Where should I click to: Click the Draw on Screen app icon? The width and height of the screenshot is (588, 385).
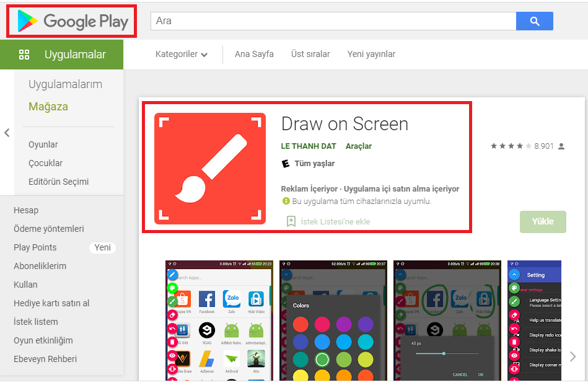[210, 169]
